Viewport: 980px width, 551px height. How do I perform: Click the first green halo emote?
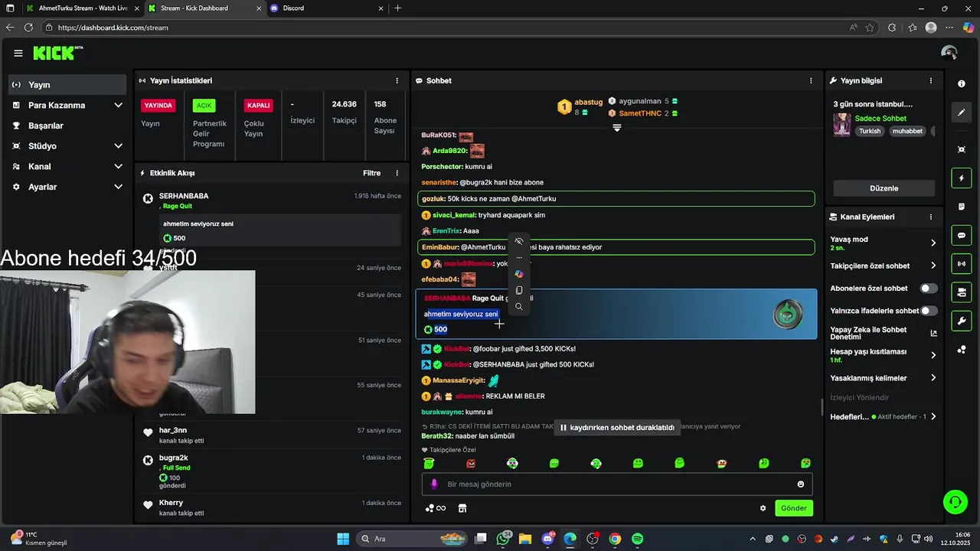(x=429, y=464)
